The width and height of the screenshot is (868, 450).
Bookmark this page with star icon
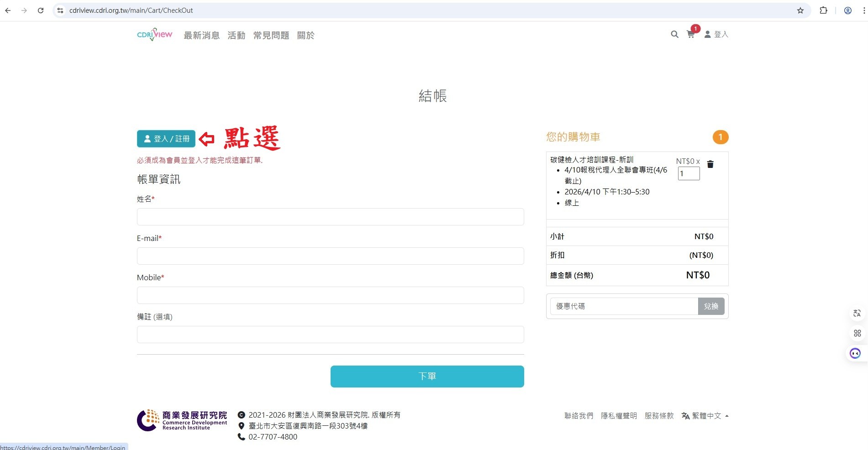click(x=800, y=10)
